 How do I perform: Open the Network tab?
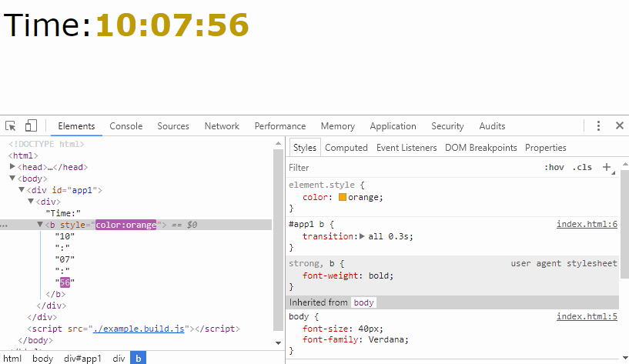(x=222, y=126)
